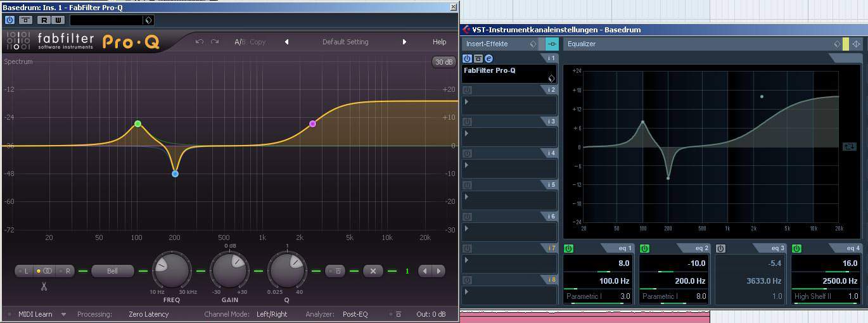Click the Write automation W button
Screen dimensions: 868x323
[x=57, y=20]
